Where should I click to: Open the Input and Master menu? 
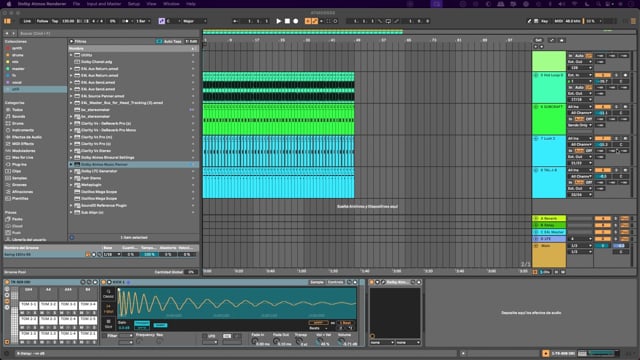click(x=104, y=4)
